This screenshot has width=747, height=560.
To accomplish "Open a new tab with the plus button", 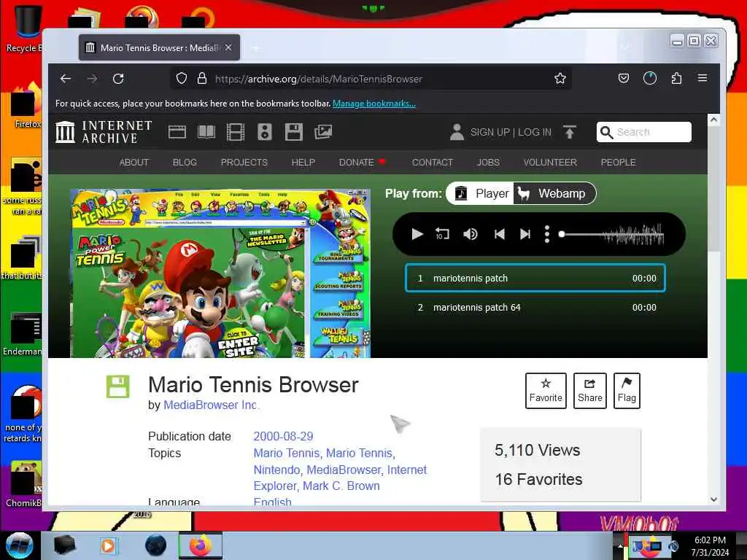I will click(x=256, y=47).
